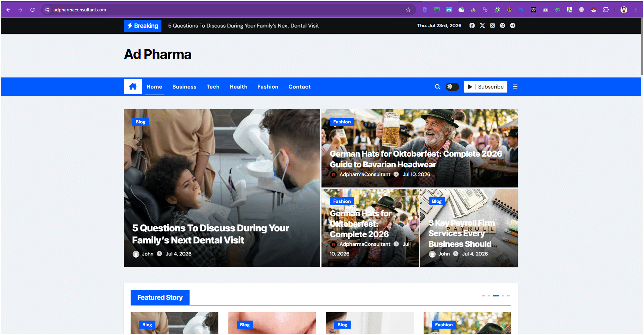Viewport: 644px width, 335px height.
Task: Open large dental visit article title
Action: [x=210, y=234]
